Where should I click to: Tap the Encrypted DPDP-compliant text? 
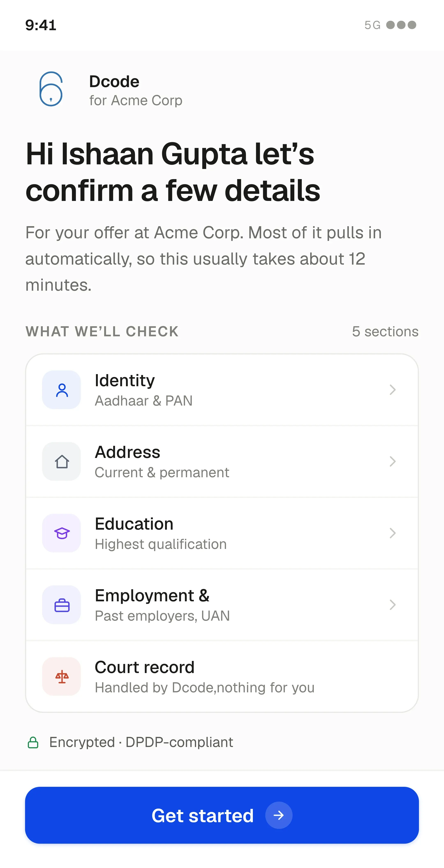[x=141, y=742]
